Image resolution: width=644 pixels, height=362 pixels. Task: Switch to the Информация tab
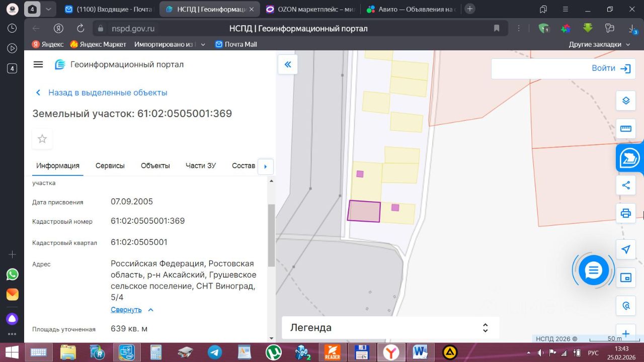58,166
